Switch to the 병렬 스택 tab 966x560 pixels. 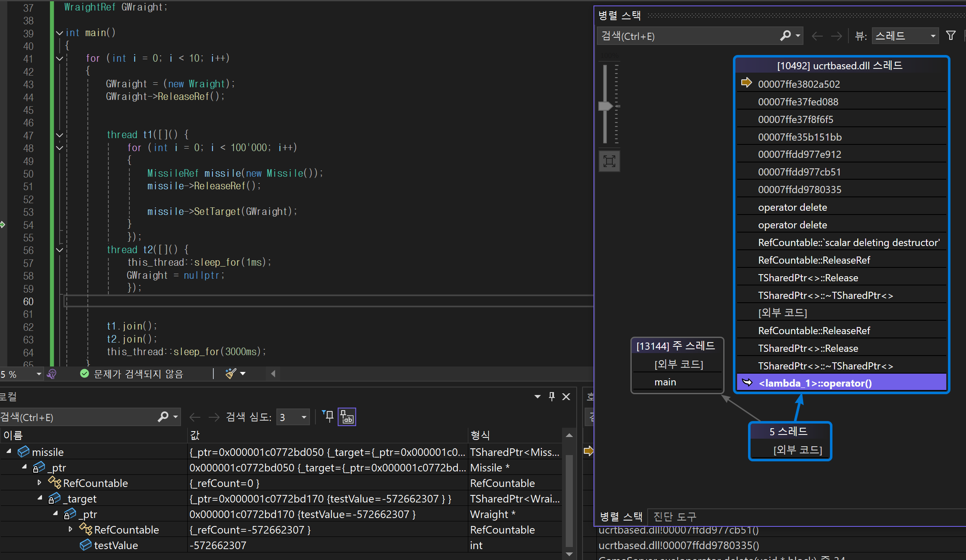621,516
